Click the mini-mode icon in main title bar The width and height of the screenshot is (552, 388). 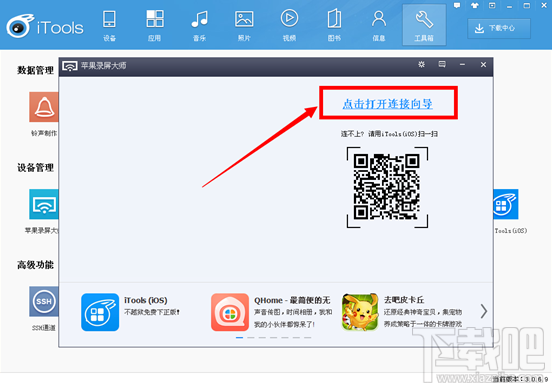click(492, 5)
